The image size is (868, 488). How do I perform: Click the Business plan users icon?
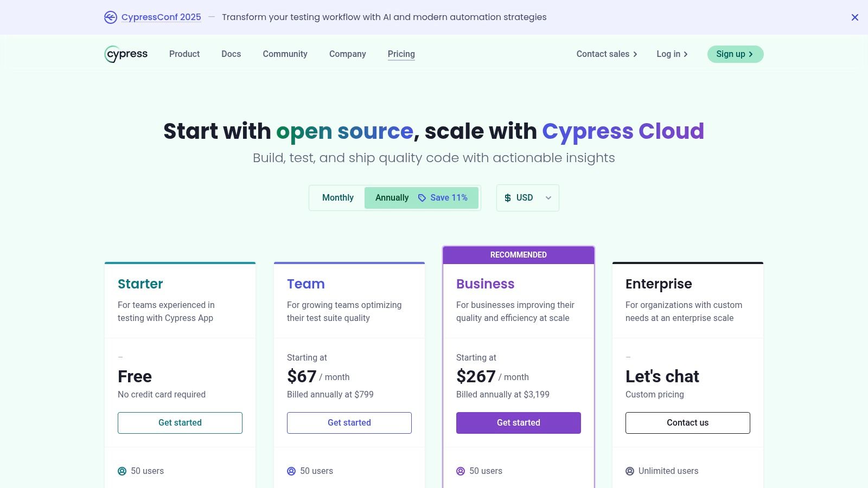coord(461,471)
